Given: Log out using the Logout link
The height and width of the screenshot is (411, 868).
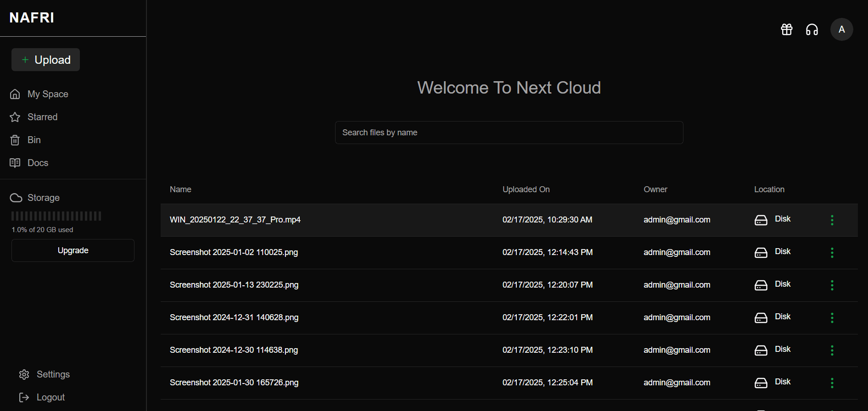Looking at the screenshot, I should (50, 397).
